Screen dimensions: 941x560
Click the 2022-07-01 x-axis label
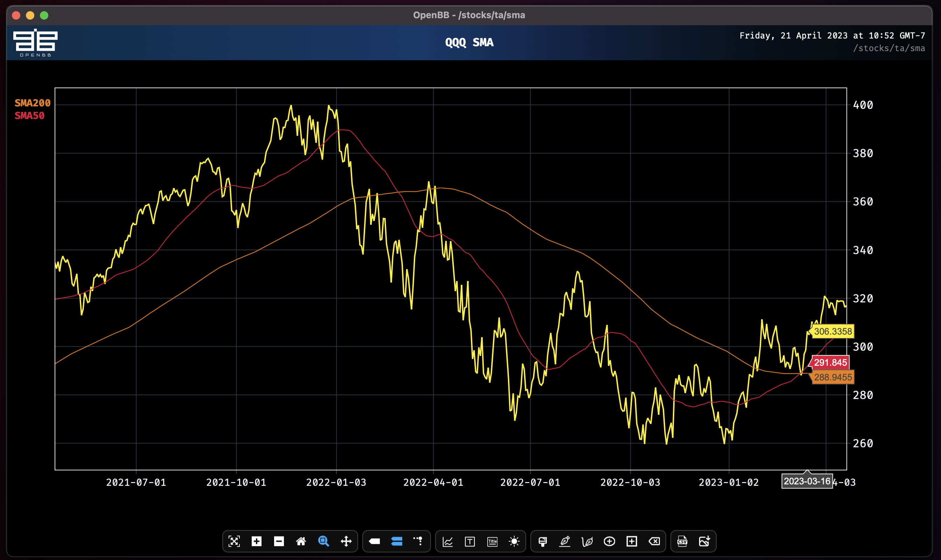pyautogui.click(x=530, y=482)
